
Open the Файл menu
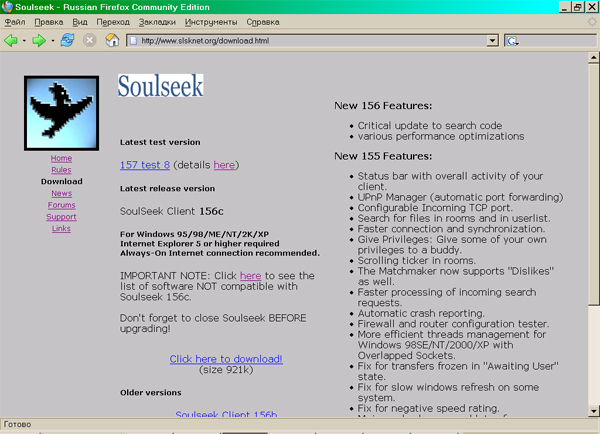(x=15, y=22)
